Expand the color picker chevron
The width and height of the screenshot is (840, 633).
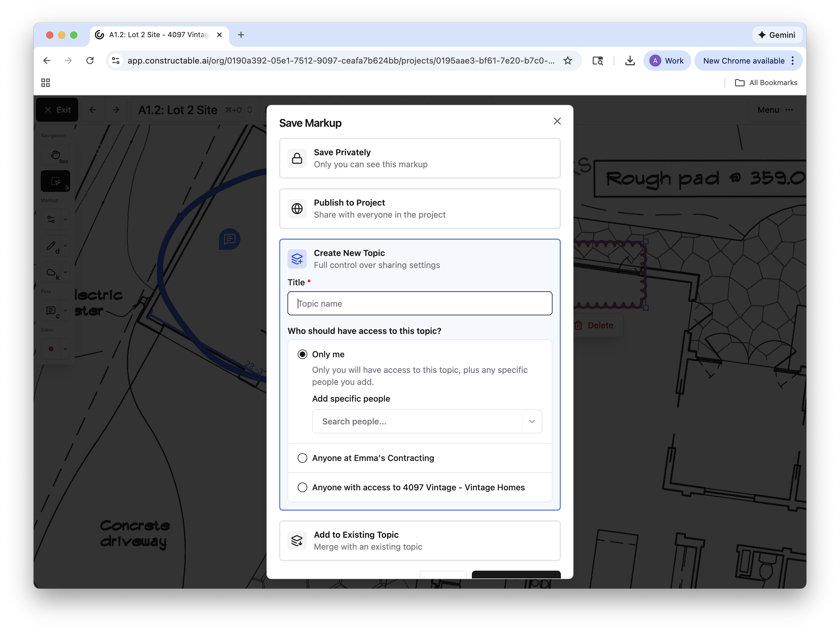click(x=65, y=349)
